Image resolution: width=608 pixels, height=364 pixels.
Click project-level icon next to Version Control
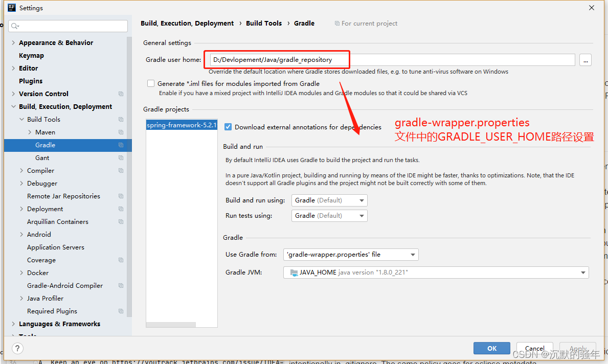[121, 94]
